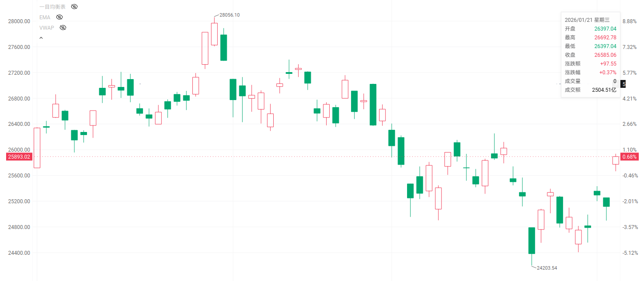
Task: Show the EMA indicator via eye icon
Action: click(59, 17)
